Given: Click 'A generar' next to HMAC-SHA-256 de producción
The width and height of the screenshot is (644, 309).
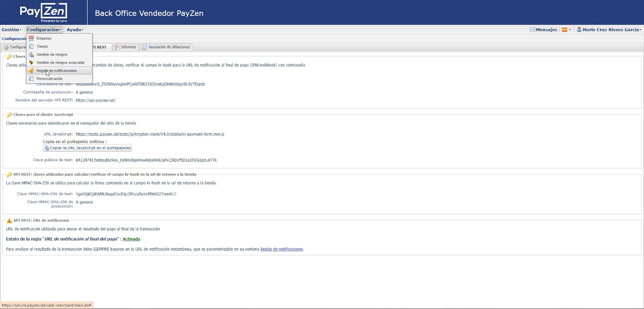Looking at the screenshot, I should 85,202.
